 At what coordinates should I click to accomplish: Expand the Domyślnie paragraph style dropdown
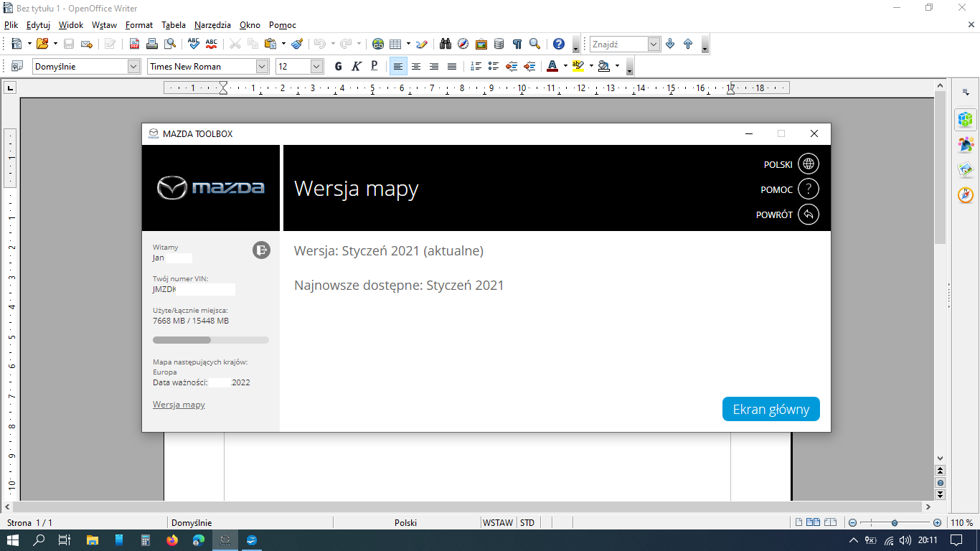point(133,66)
